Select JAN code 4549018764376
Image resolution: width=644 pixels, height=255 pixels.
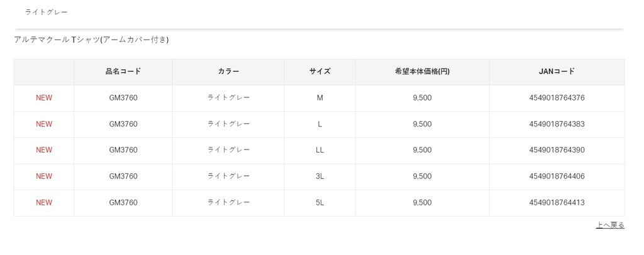pyautogui.click(x=557, y=98)
